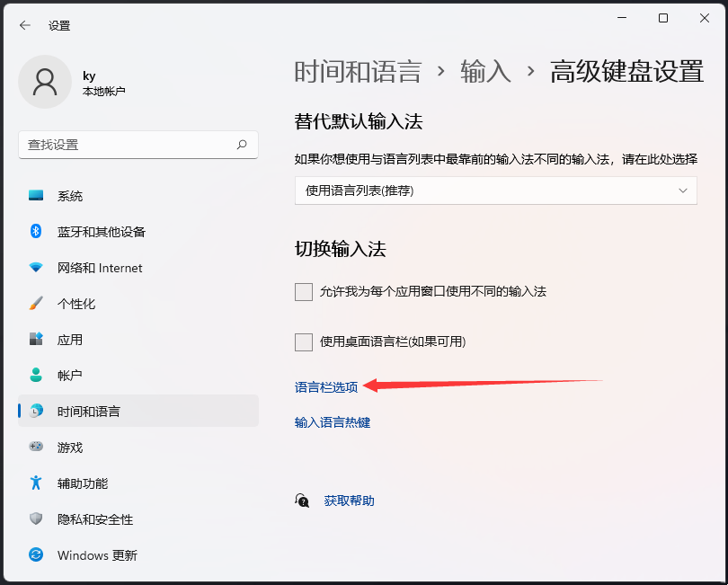
Task: Enable different input method per app window
Action: (304, 292)
